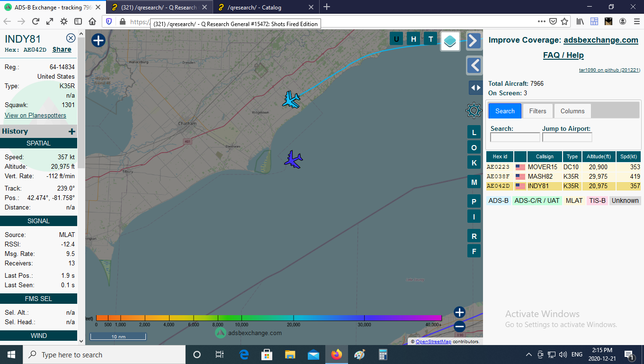Screen dimensions: 644x364
Task: Toggle the O map option button
Action: [474, 147]
